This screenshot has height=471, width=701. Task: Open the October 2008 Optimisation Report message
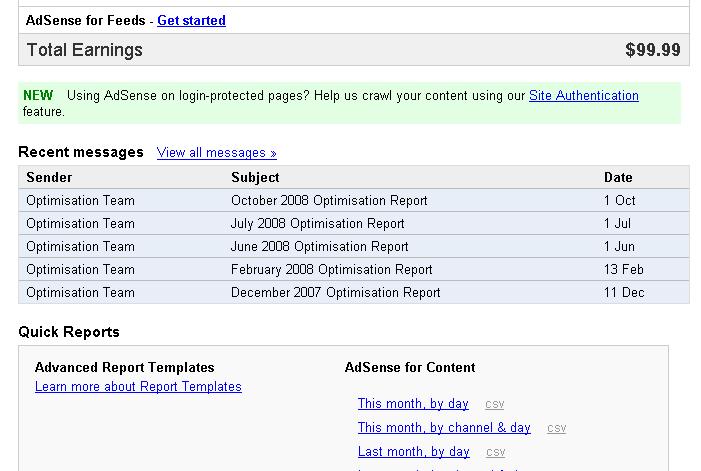[x=329, y=200]
